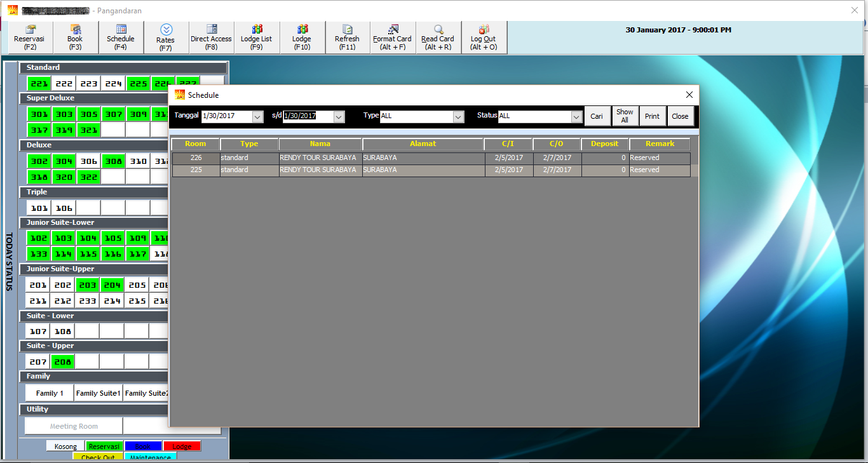Viewport: 868px width, 463px height.
Task: Click the Show All button
Action: point(625,116)
